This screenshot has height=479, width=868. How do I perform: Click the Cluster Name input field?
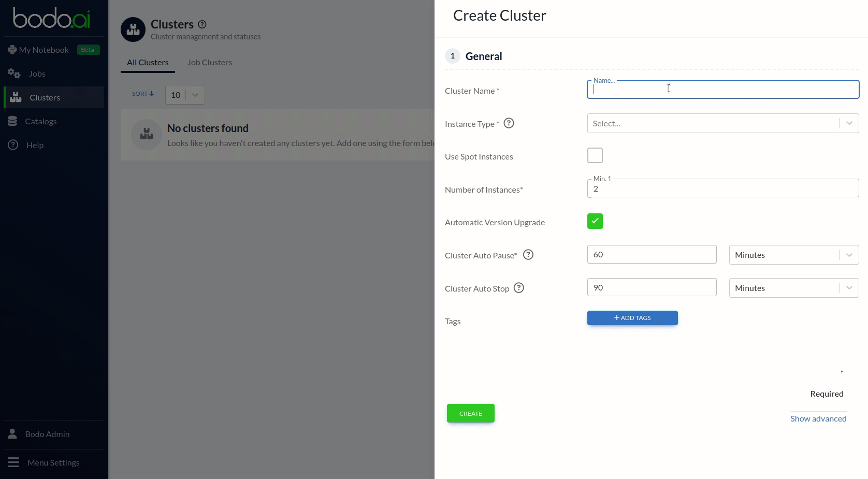[x=722, y=89]
